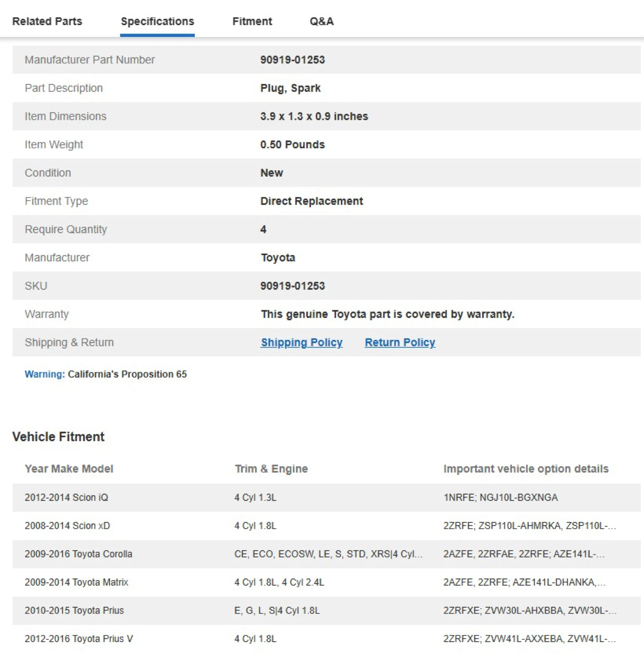
Task: Click the Corolla trim list 'CE, ECO, ECOSW...'
Action: (x=328, y=554)
